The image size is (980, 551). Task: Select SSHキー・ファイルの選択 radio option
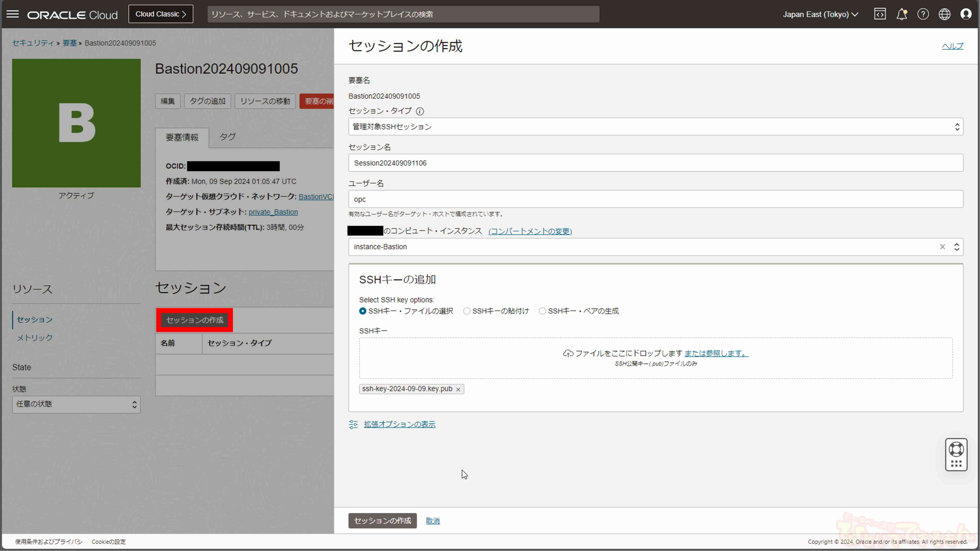tap(363, 311)
